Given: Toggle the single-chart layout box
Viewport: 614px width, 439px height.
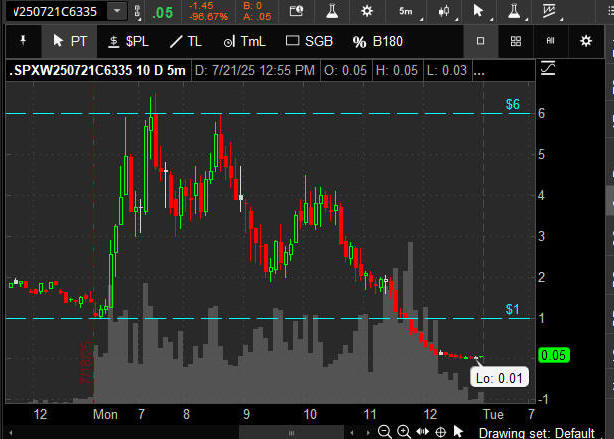Looking at the screenshot, I should click(x=481, y=41).
